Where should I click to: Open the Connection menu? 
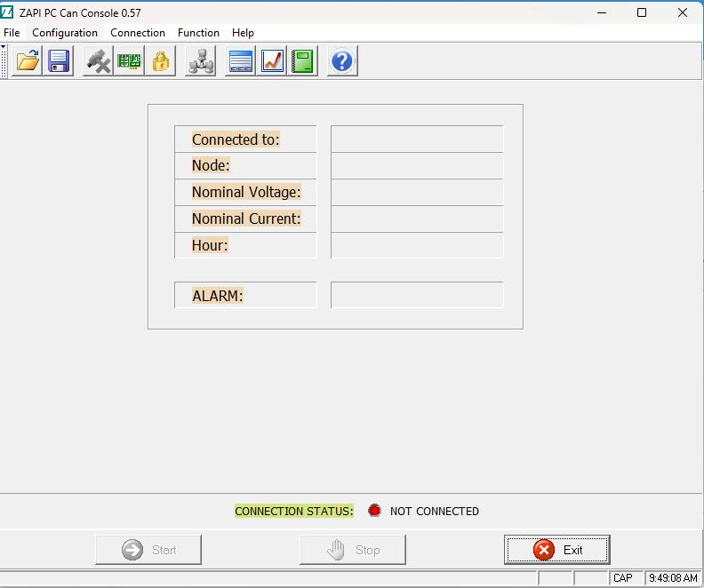(138, 33)
